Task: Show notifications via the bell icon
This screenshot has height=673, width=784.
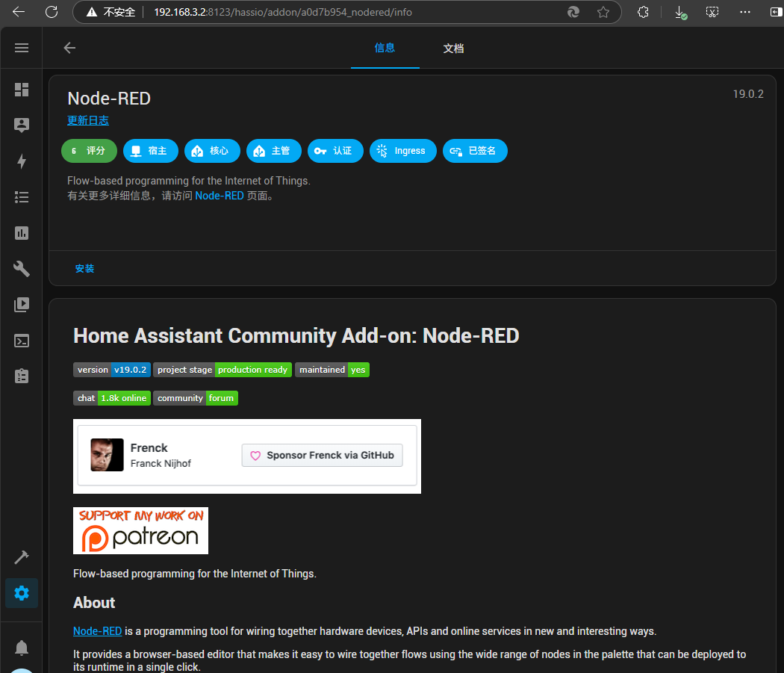Action: pyautogui.click(x=22, y=647)
